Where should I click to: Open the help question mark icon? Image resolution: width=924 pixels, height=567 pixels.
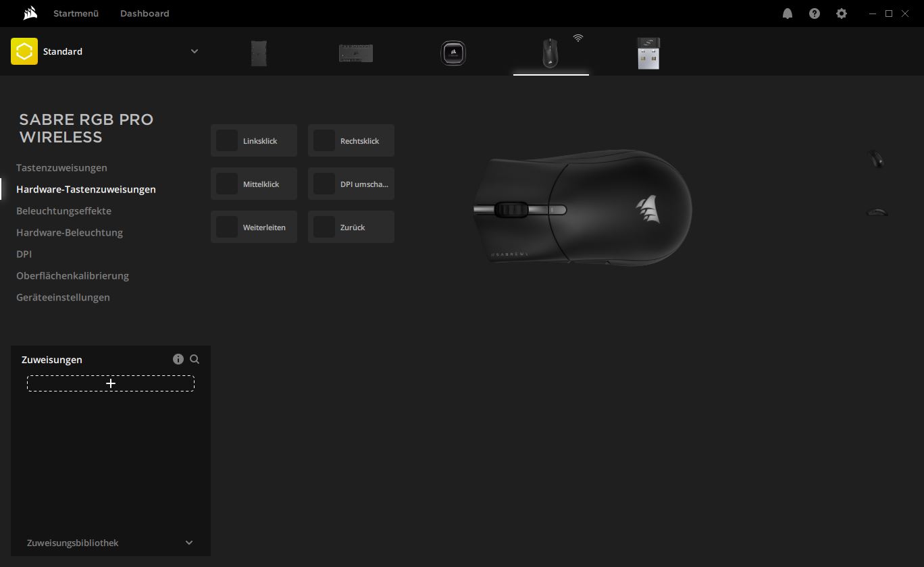click(815, 13)
